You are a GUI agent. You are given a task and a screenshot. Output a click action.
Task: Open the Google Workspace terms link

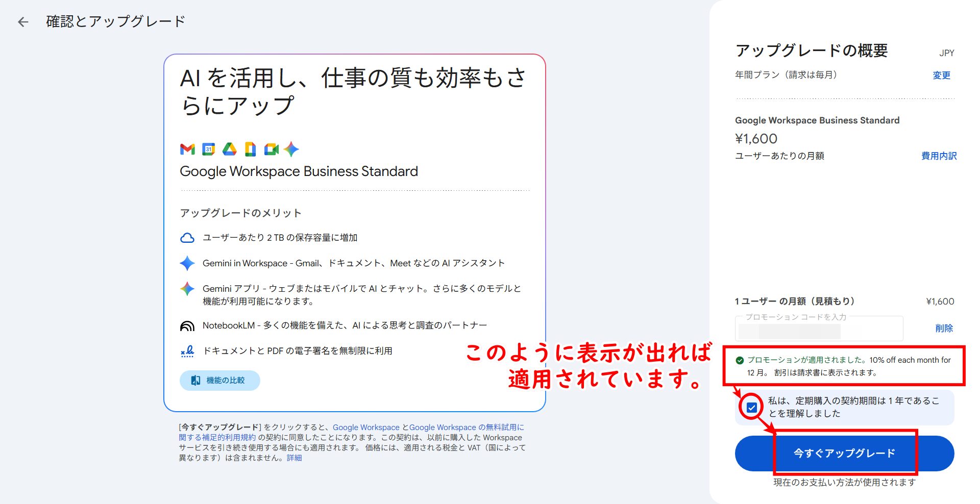(366, 427)
